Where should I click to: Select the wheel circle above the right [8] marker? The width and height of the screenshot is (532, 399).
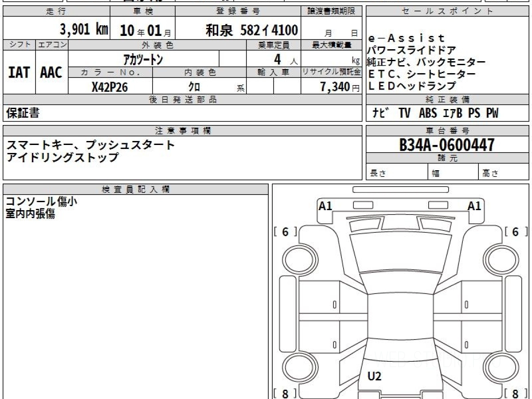coord(499,368)
